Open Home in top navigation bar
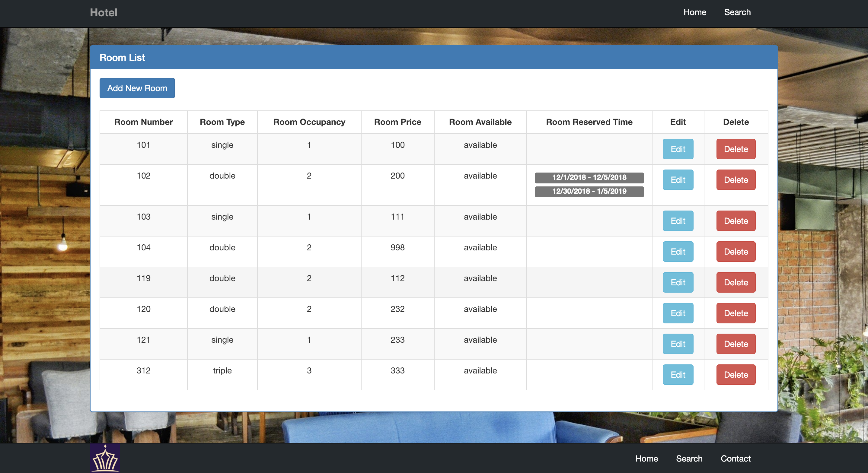 694,12
